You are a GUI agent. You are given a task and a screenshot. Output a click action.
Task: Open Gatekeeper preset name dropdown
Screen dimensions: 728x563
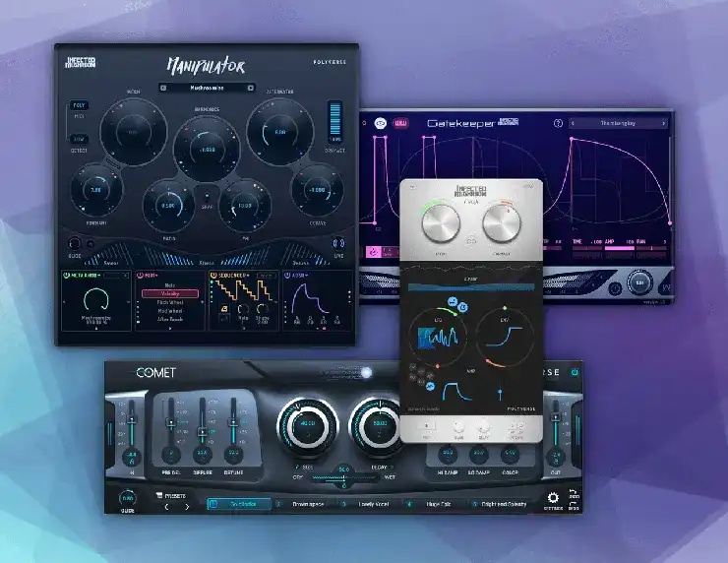(x=618, y=123)
